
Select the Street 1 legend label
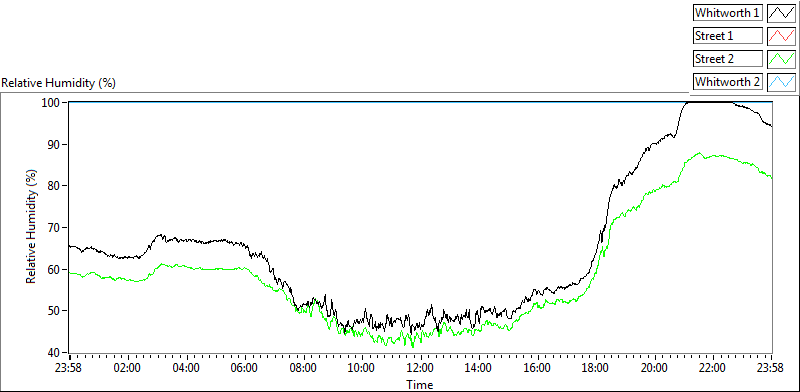tap(728, 35)
